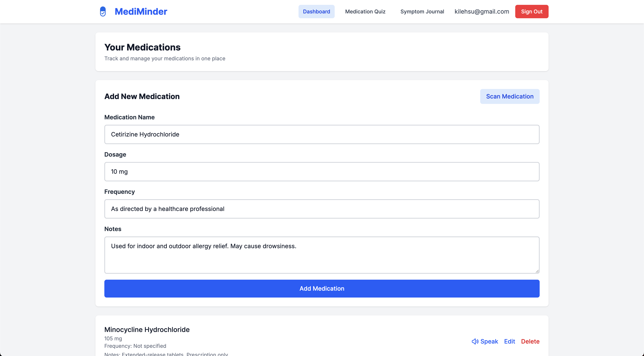Image resolution: width=644 pixels, height=356 pixels.
Task: Click the Minocycline Hydrochloride medication title
Action: pos(147,330)
